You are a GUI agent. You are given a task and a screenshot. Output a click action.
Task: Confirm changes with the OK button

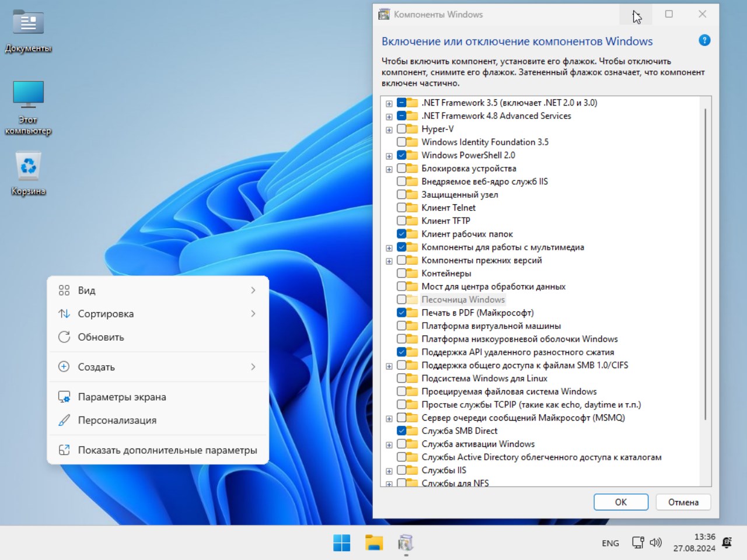click(x=620, y=502)
